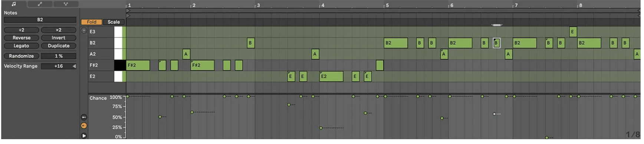This screenshot has width=644, height=144.
Task: Click bar 8 in the ruler
Action: [x=581, y=6]
